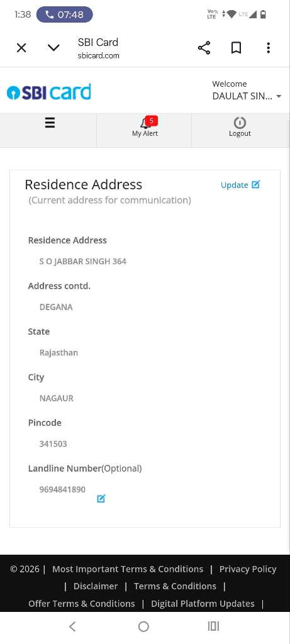Open My Alert bell notifications
The height and width of the screenshot is (644, 290).
(x=145, y=127)
